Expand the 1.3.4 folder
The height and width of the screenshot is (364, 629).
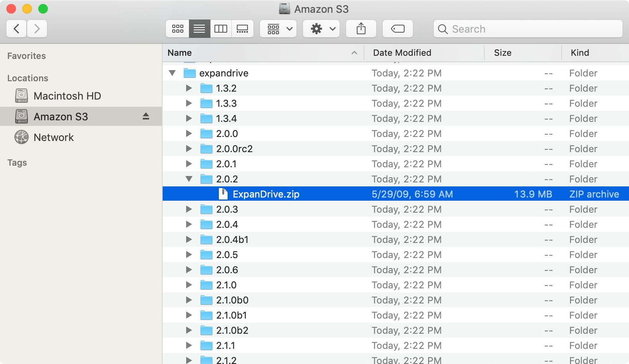[189, 118]
